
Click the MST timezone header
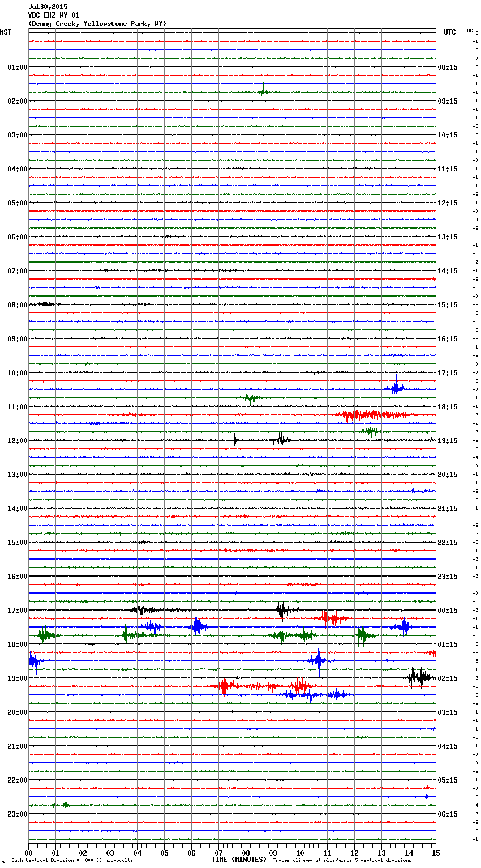(x=6, y=32)
